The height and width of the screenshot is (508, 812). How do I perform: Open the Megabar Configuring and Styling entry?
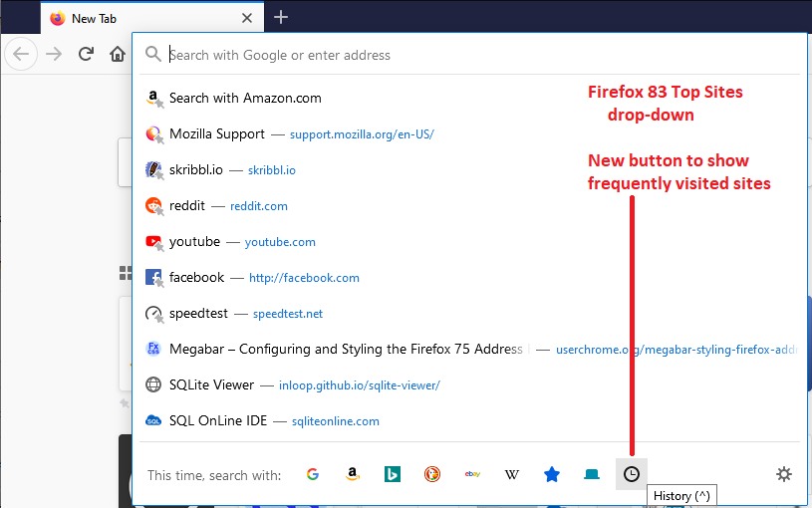pyautogui.click(x=469, y=349)
